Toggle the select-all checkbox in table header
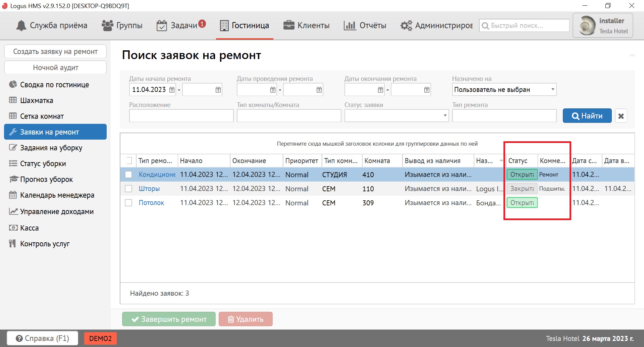The height and width of the screenshot is (347, 644). point(128,161)
